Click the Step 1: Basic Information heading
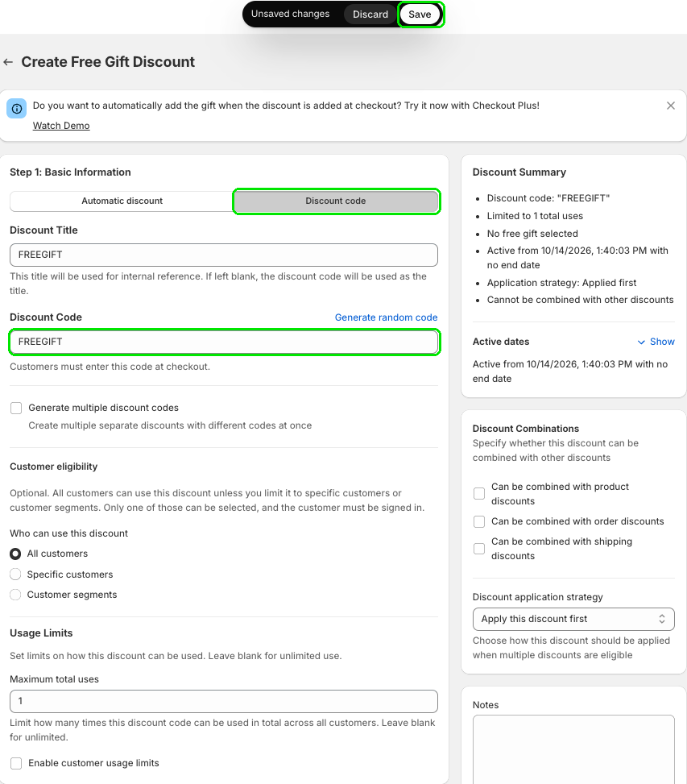This screenshot has height=784, width=687. [x=70, y=172]
